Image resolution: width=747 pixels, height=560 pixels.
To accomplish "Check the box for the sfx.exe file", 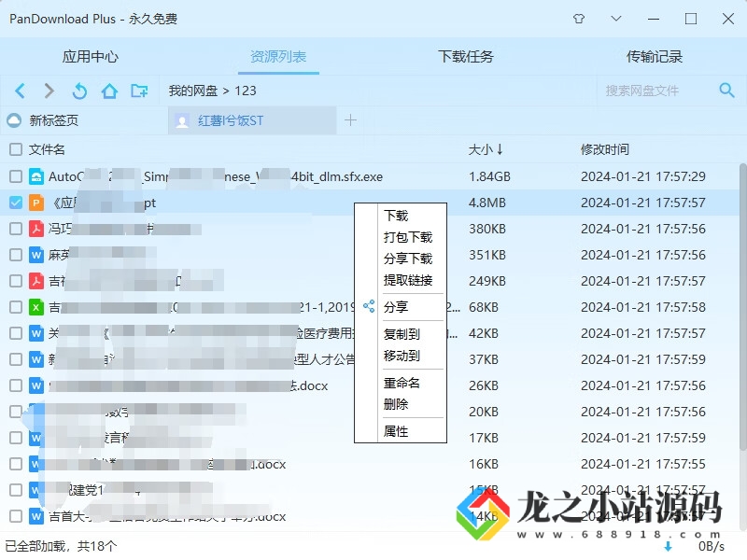I will [x=16, y=176].
